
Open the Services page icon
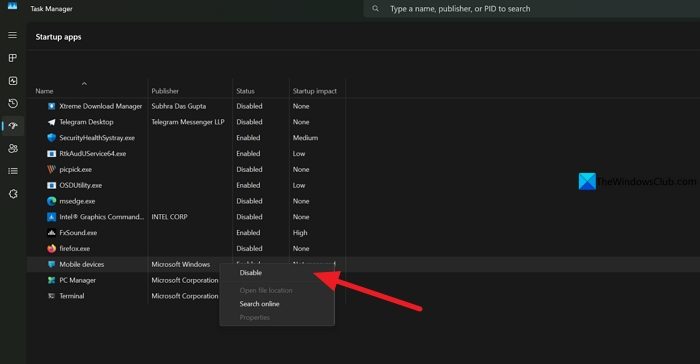click(x=12, y=194)
